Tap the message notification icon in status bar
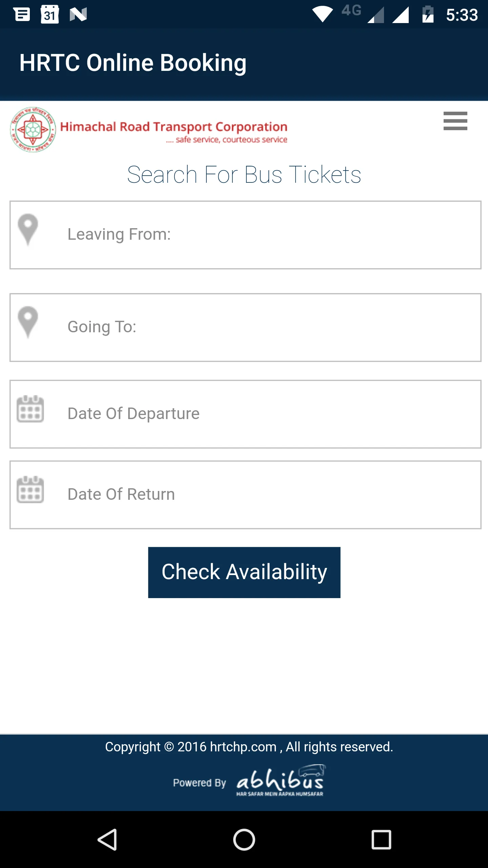 (22, 15)
